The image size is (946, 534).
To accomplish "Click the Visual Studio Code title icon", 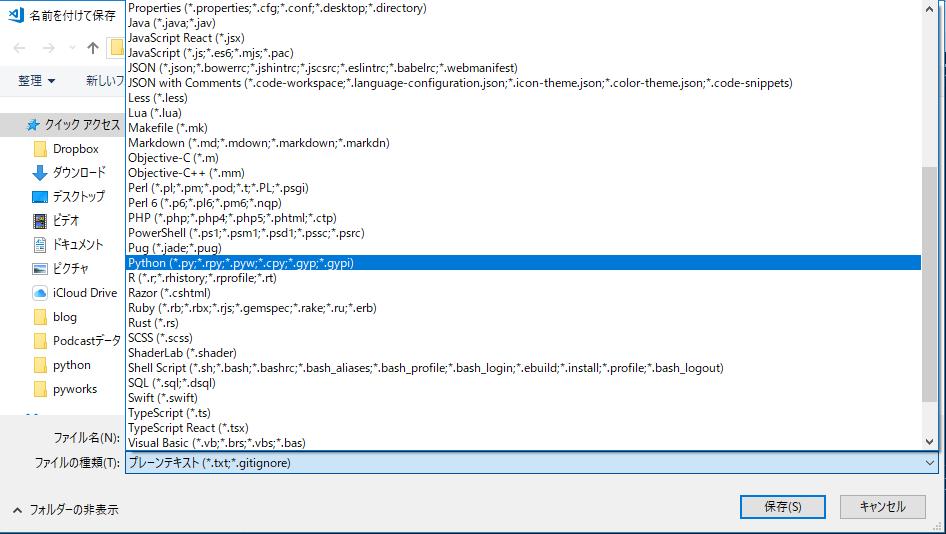I will [x=16, y=14].
